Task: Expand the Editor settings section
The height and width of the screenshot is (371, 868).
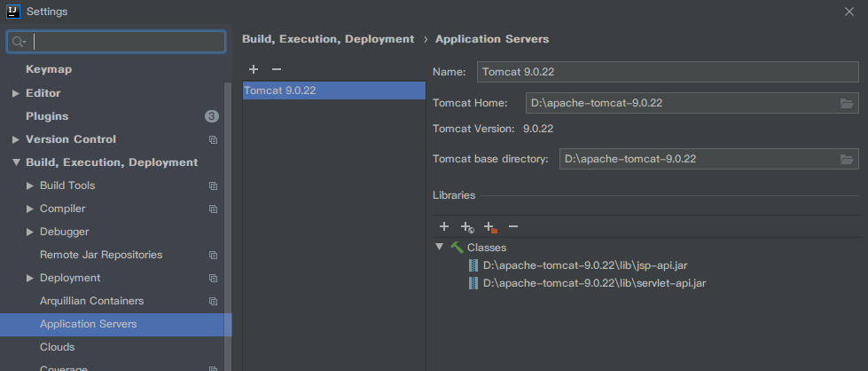Action: (15, 93)
